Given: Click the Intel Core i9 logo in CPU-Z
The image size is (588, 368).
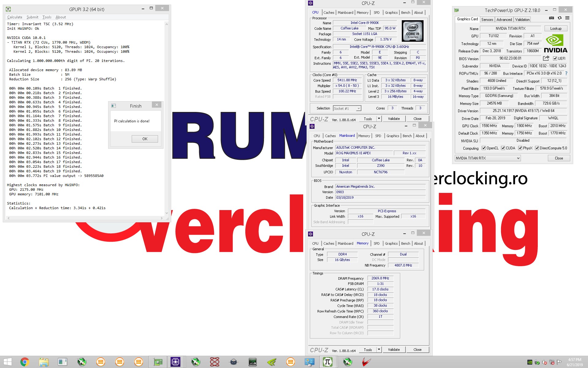Looking at the screenshot, I should tap(413, 31).
